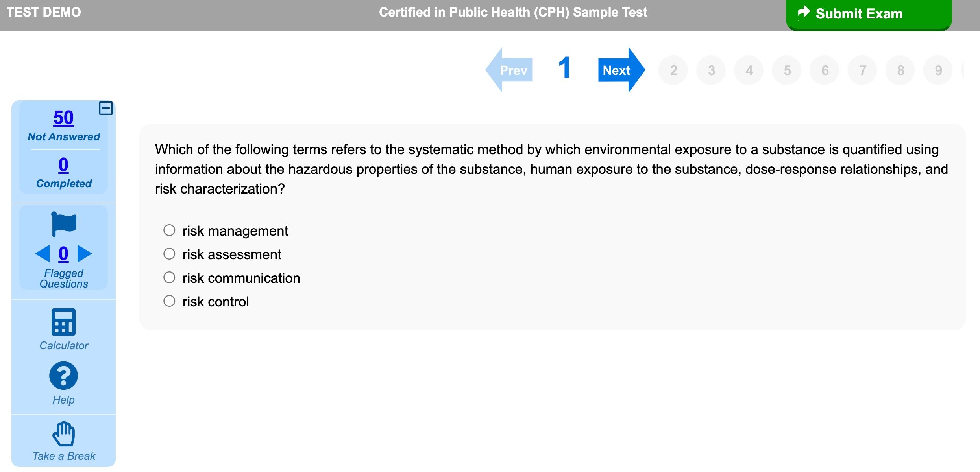Jump to question 5
This screenshot has height=472, width=980.
787,70
